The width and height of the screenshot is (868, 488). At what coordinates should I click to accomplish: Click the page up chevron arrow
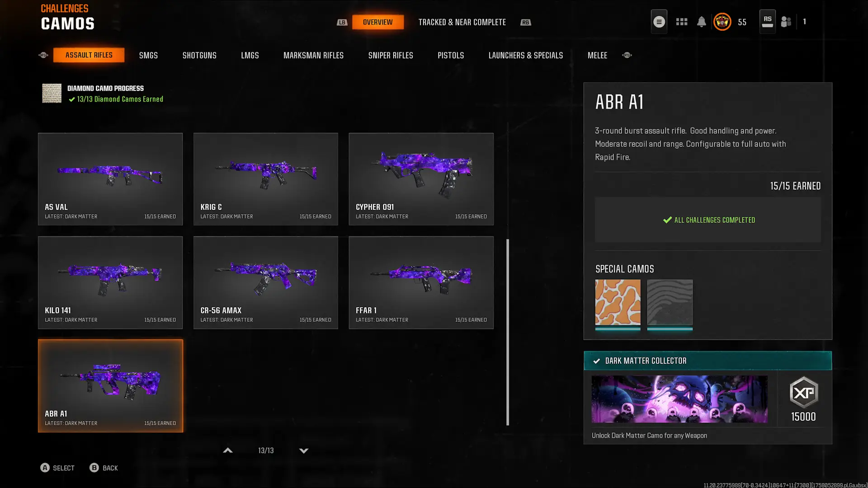[228, 450]
